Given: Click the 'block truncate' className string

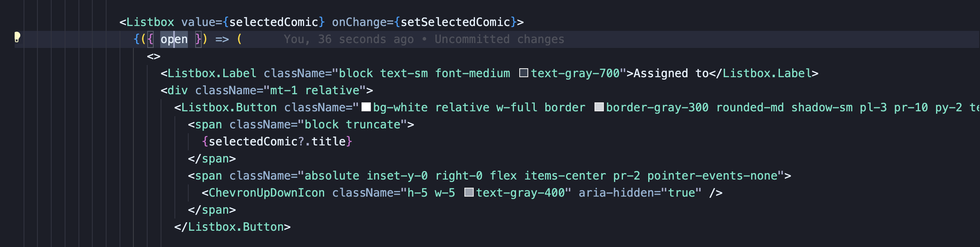Looking at the screenshot, I should 353,125.
